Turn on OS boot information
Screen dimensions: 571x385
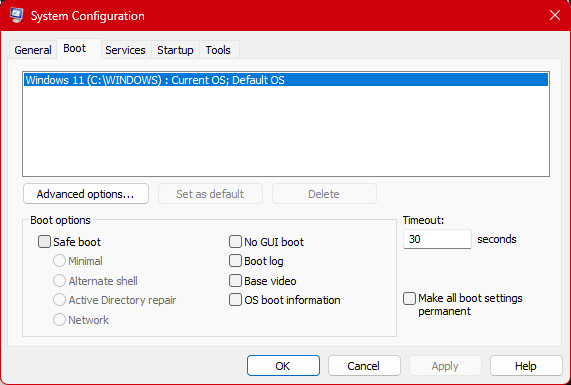click(235, 300)
